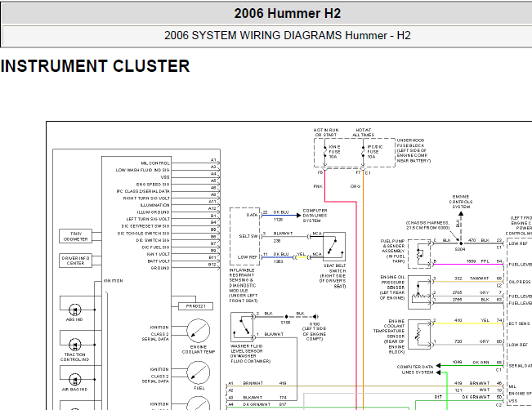Viewport: 532px width, 410px height.
Task: Click the IGN 1 VOLT label
Action: (x=158, y=254)
